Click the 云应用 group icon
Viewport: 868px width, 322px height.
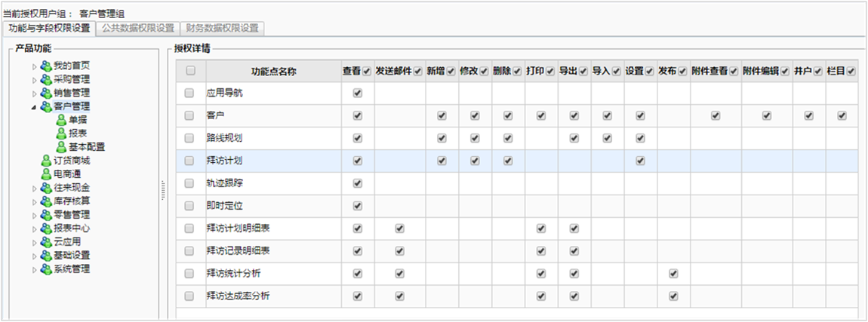click(46, 242)
